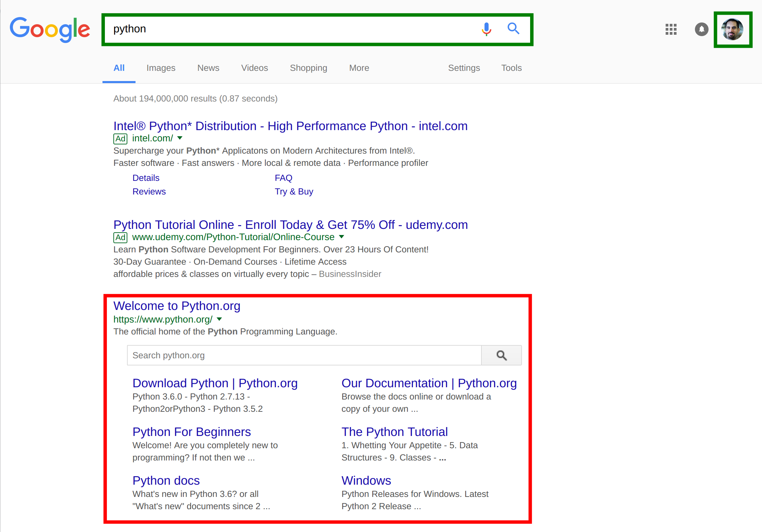Open Download Python | Python.org sitelink
762x532 pixels.
pos(215,383)
